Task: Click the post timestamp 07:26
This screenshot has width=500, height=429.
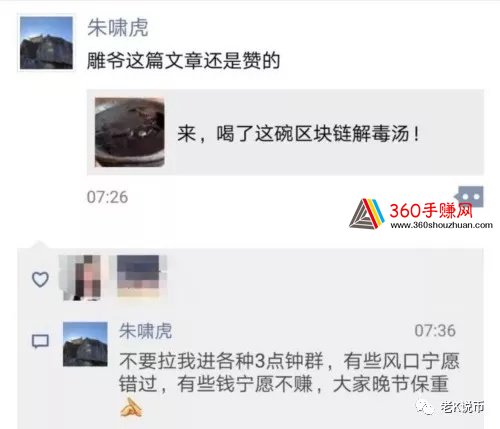Action: click(x=107, y=197)
